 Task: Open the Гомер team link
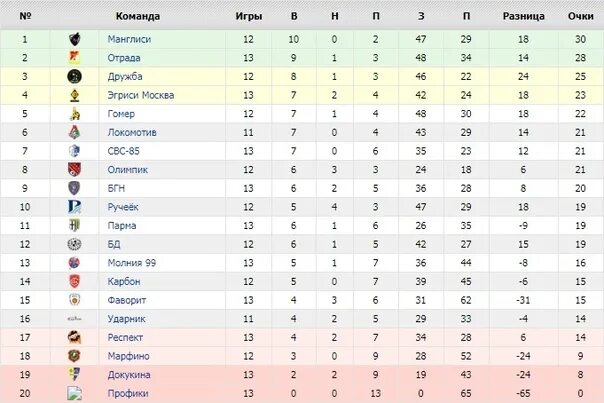(x=121, y=114)
